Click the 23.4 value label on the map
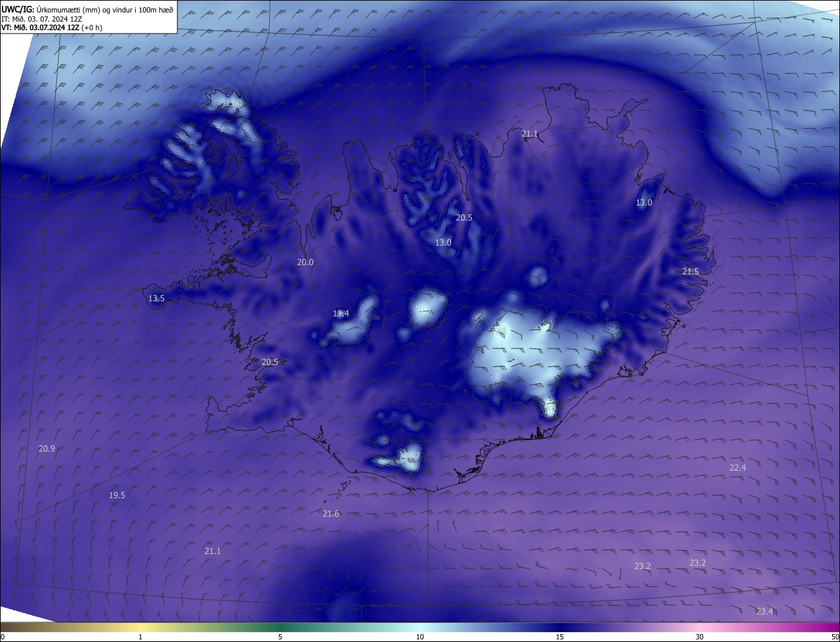The height and width of the screenshot is (642, 840). click(x=765, y=611)
